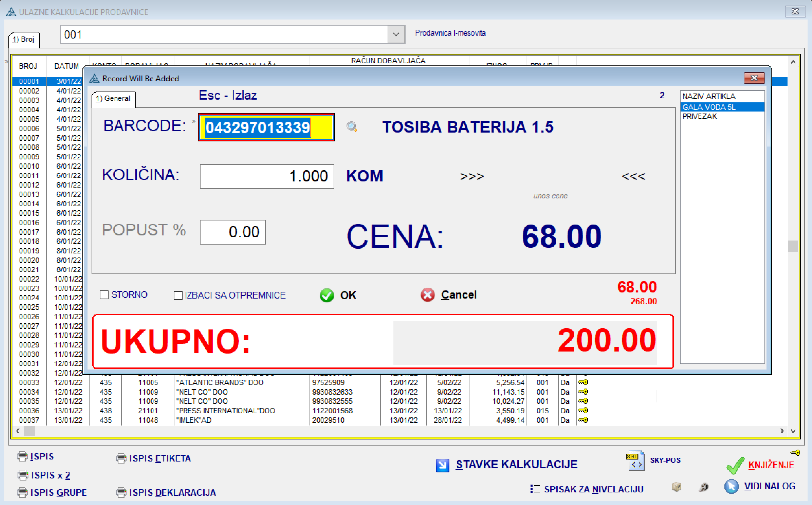Screen dimensions: 812x505
Task: Enable the STORNO checkbox
Action: 104,295
